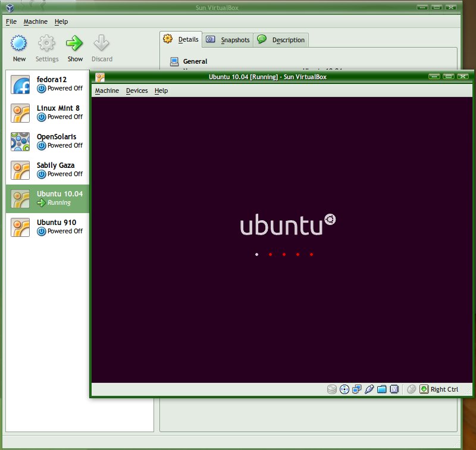The height and width of the screenshot is (450, 476).
Task: Click Ubuntu 910 Powered Off status icon
Action: [42, 231]
